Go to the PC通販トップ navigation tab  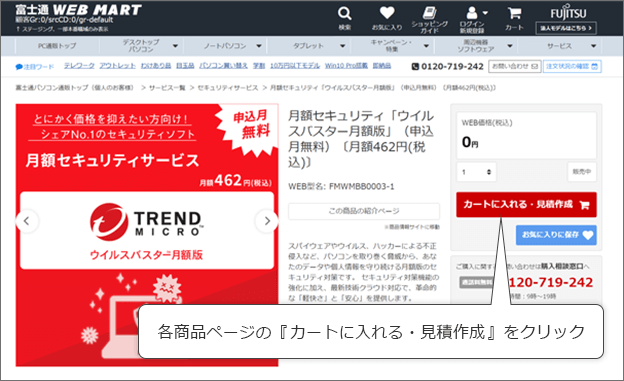pos(57,46)
